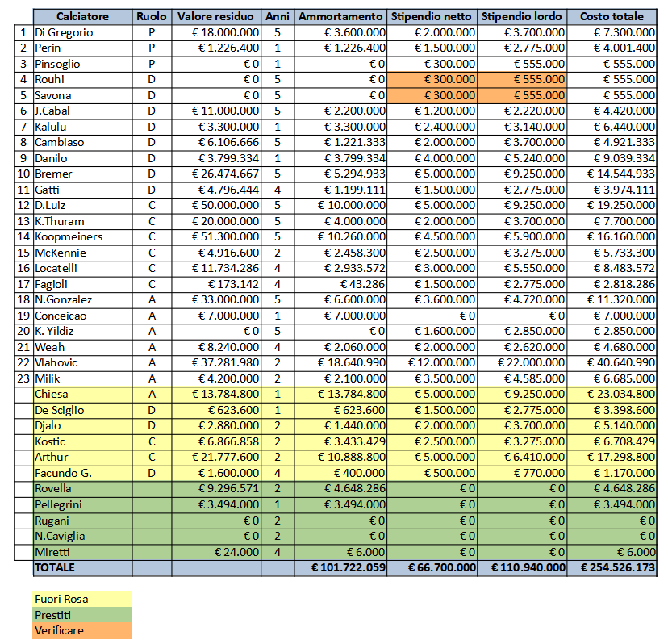This screenshot has width=668, height=644.
Task: Click Rovella's Valore residuo € 9.296.571
Action: point(216,489)
